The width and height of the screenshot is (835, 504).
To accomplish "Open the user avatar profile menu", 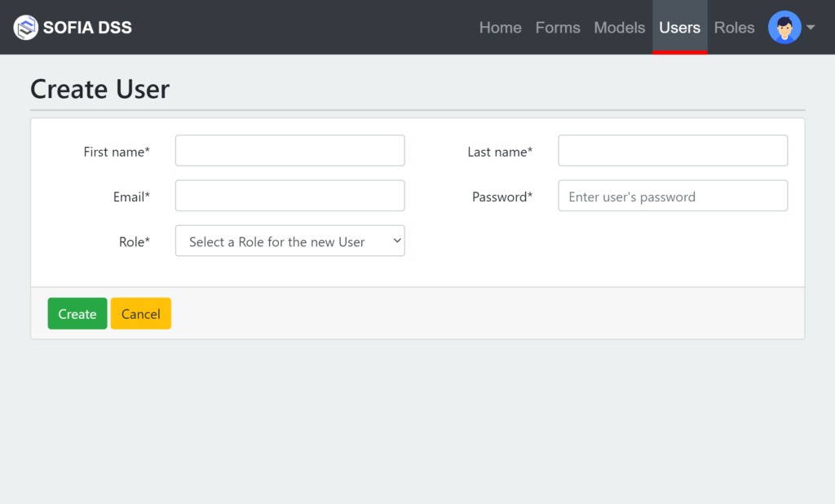I will (x=784, y=27).
